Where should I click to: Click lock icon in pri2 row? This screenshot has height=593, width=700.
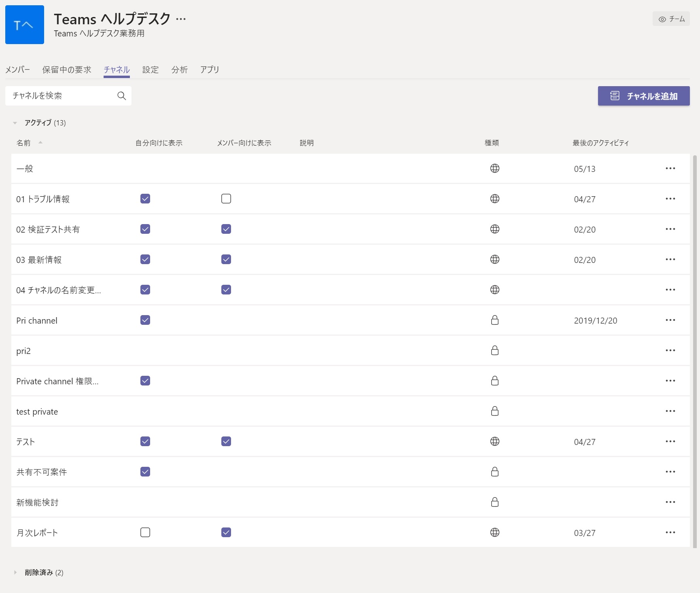(494, 350)
